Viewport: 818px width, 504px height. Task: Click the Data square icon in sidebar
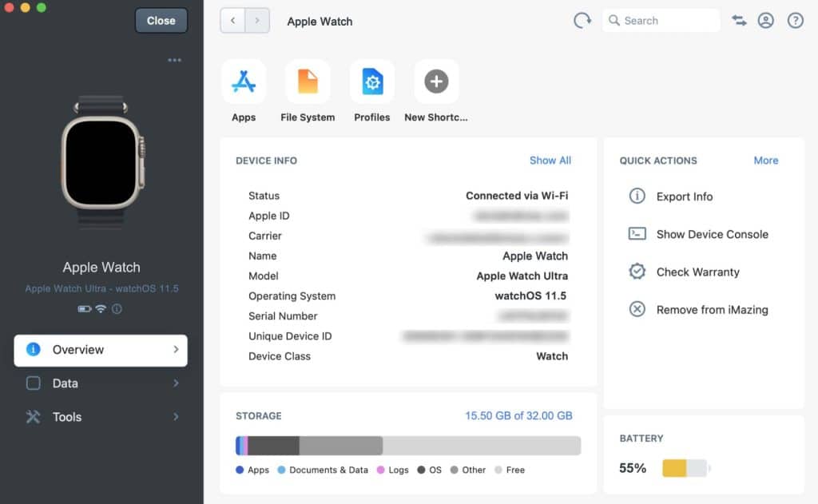[34, 383]
